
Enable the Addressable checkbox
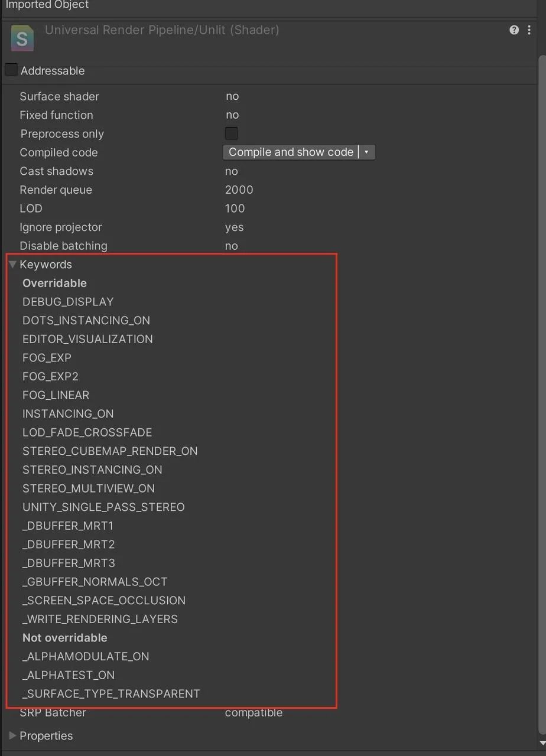click(11, 70)
